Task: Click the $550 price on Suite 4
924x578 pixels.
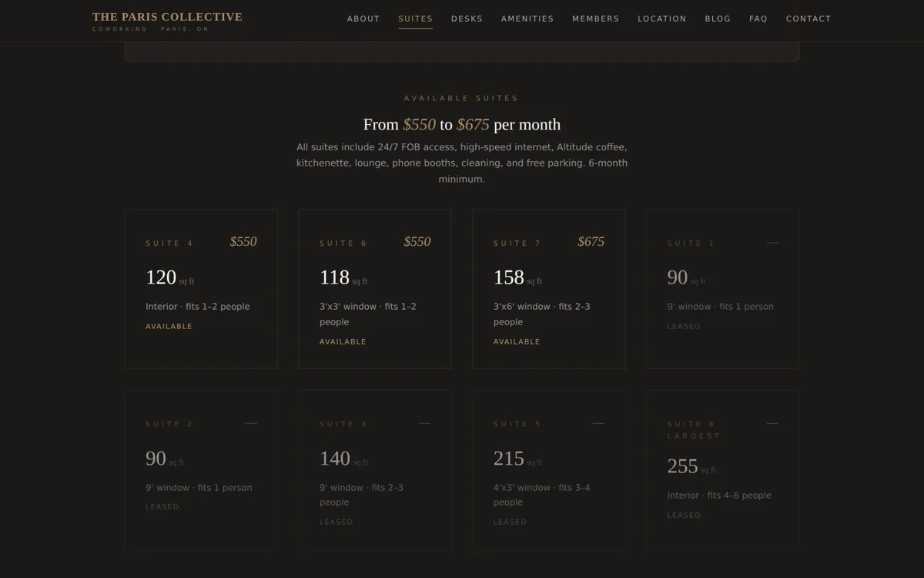Action: click(x=243, y=242)
